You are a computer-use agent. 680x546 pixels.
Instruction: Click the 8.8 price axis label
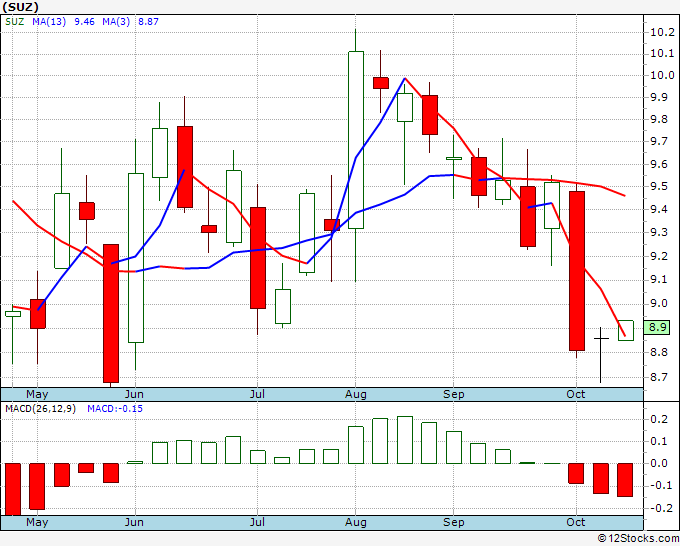pos(659,352)
